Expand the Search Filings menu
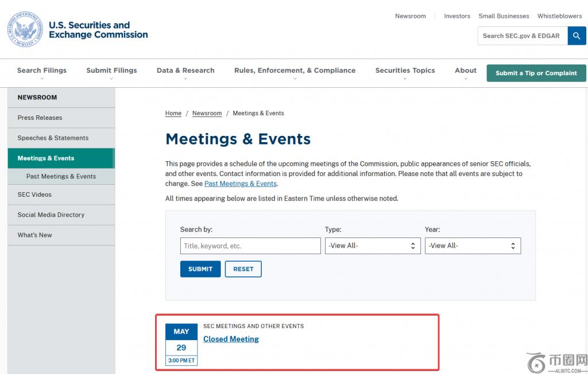The image size is (588, 374). coord(42,71)
